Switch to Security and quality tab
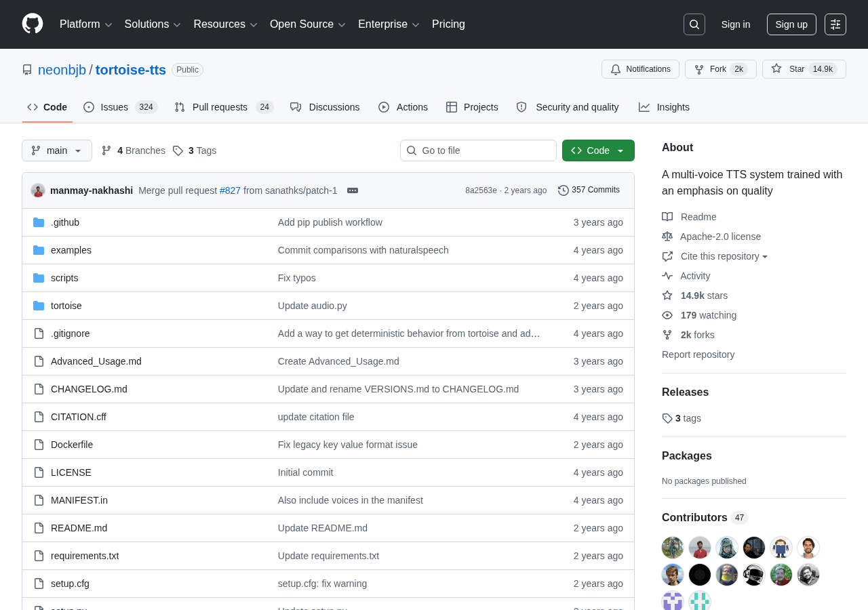 pos(568,107)
